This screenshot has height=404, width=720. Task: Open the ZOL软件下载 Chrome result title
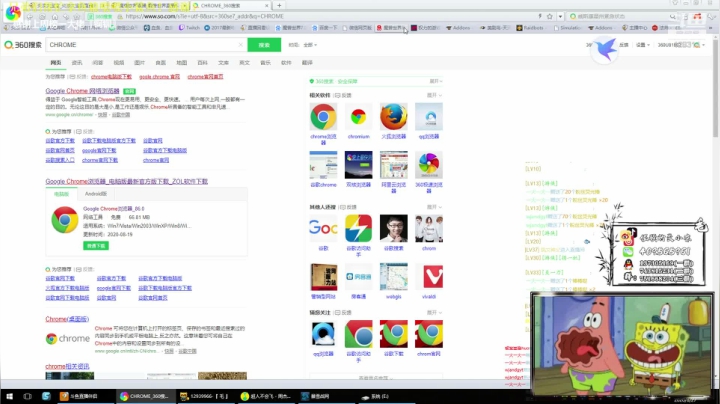pyautogui.click(x=126, y=181)
